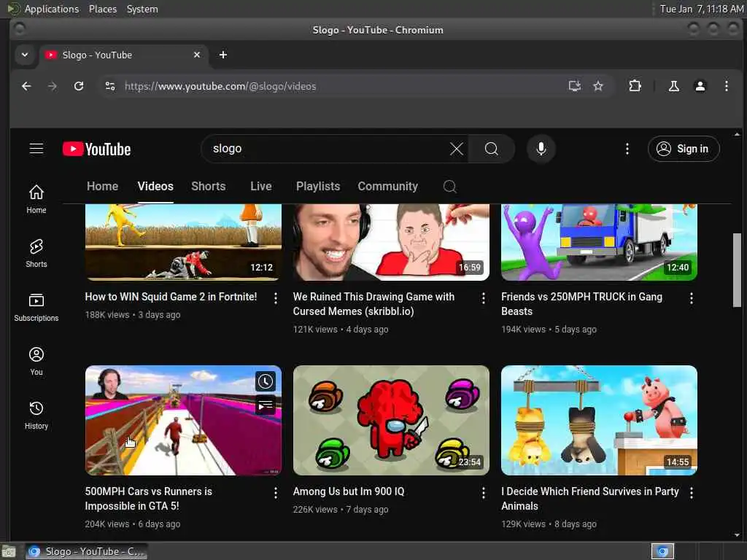The image size is (747, 560).
Task: Click the magnifier search button
Action: coord(491,149)
